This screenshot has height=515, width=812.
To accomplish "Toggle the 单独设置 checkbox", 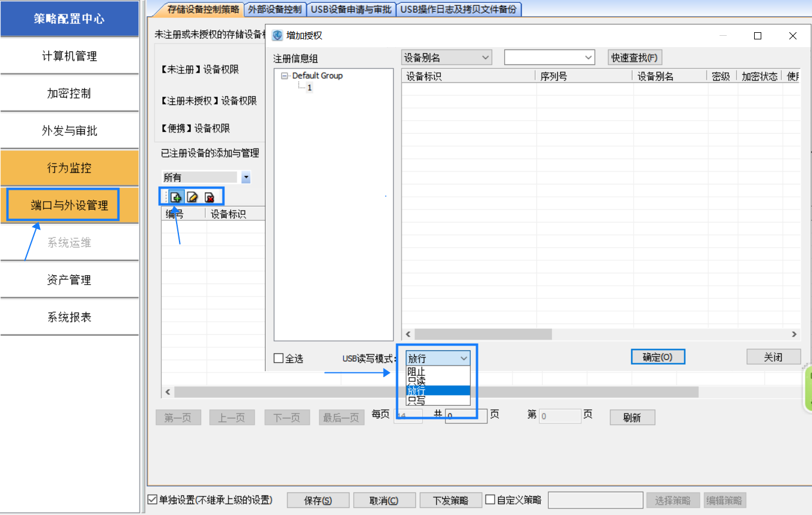I will [152, 499].
